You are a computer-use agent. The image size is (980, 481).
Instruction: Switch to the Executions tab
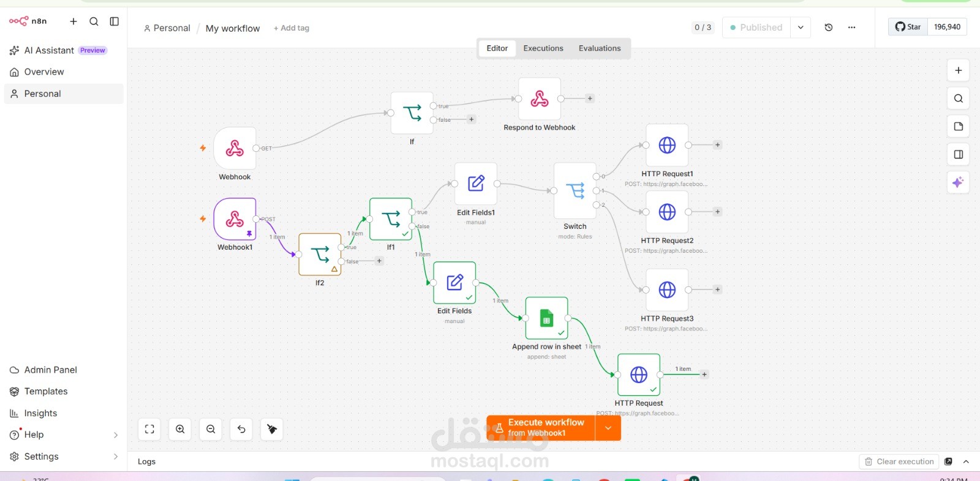(x=543, y=48)
